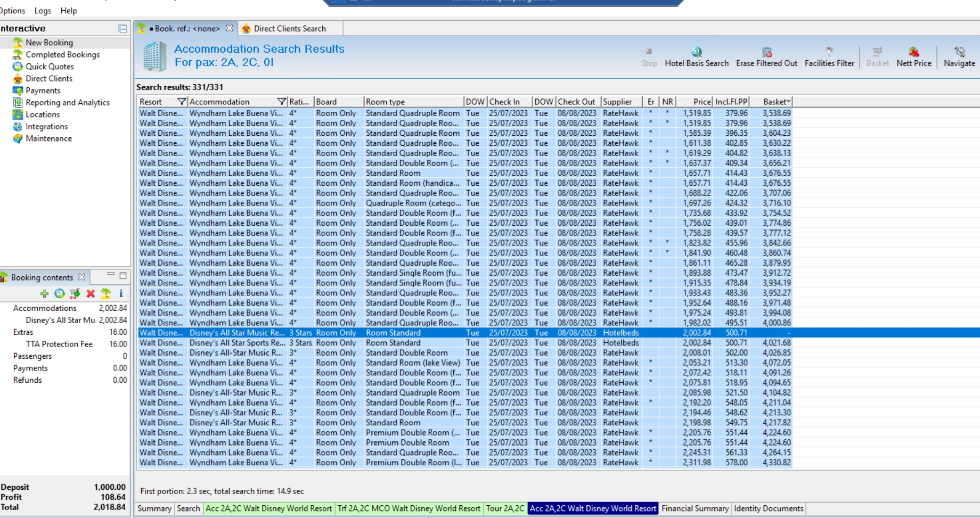
Task: Click the Hotel Basis Search toolbar icon
Action: pyautogui.click(x=696, y=52)
